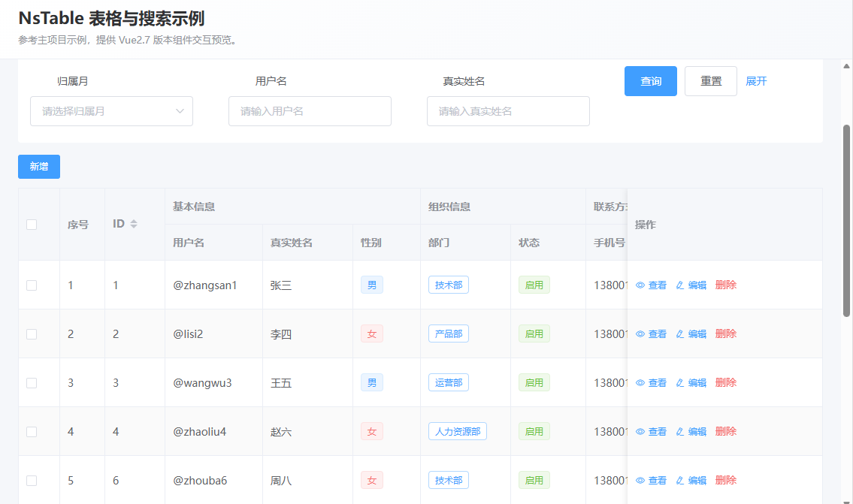
Task: Focus the 用户名 input field
Action: pos(310,111)
